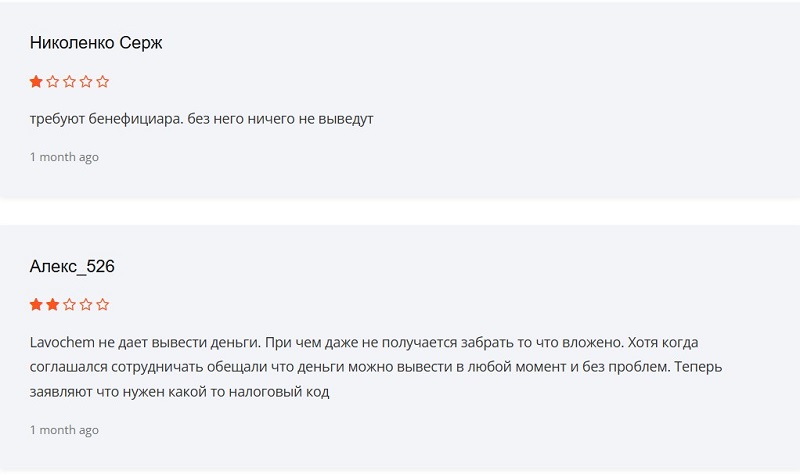Click the second star in Николенко Серж's rating
The height and width of the screenshot is (474, 800).
coord(53,82)
